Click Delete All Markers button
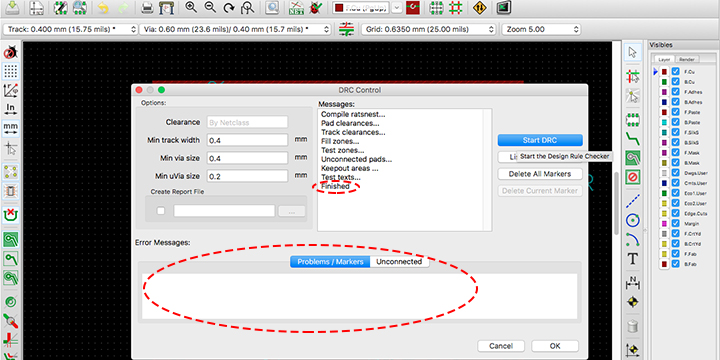This screenshot has height=360, width=720. click(540, 174)
